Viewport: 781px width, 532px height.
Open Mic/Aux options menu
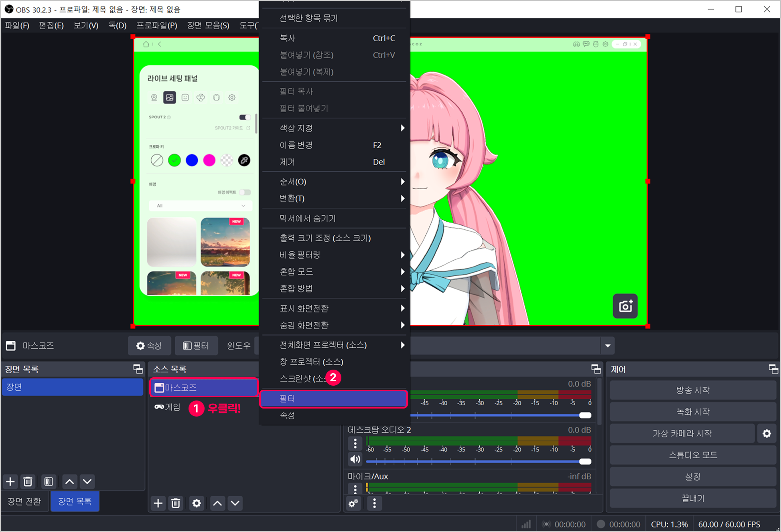[x=355, y=488]
